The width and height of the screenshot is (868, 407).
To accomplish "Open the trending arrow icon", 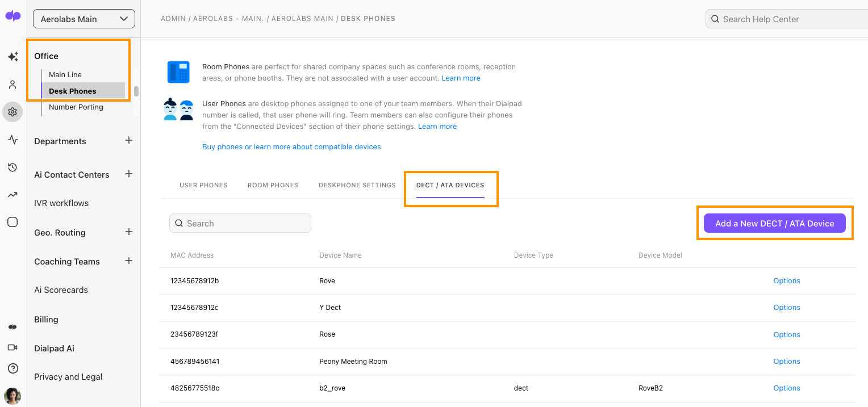I will (x=12, y=195).
